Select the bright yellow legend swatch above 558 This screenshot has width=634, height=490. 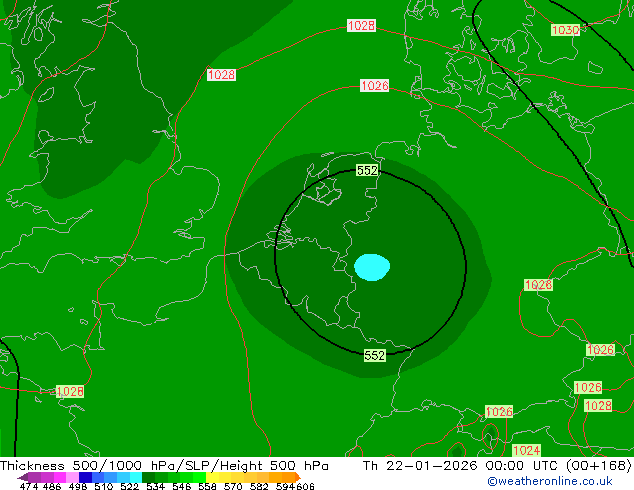(x=212, y=477)
